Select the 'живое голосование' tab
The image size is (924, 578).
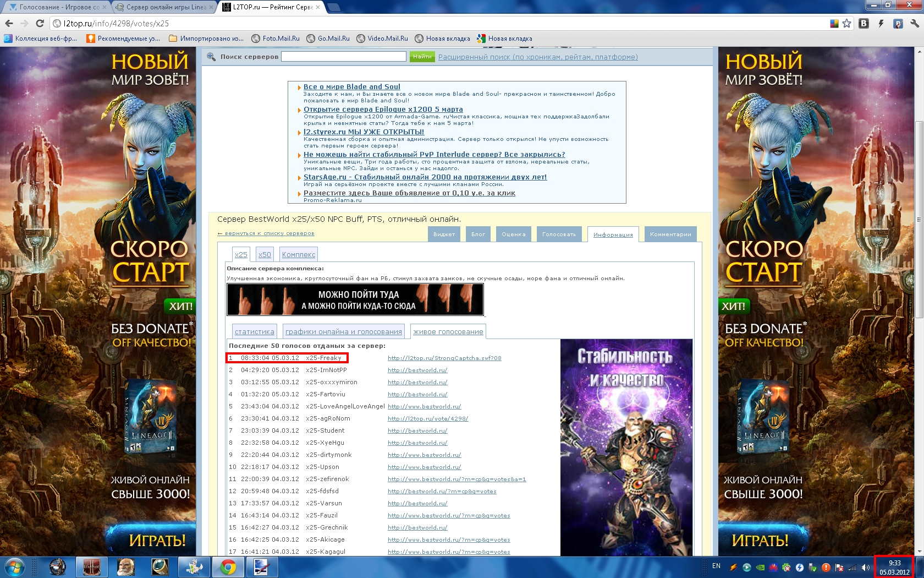448,331
